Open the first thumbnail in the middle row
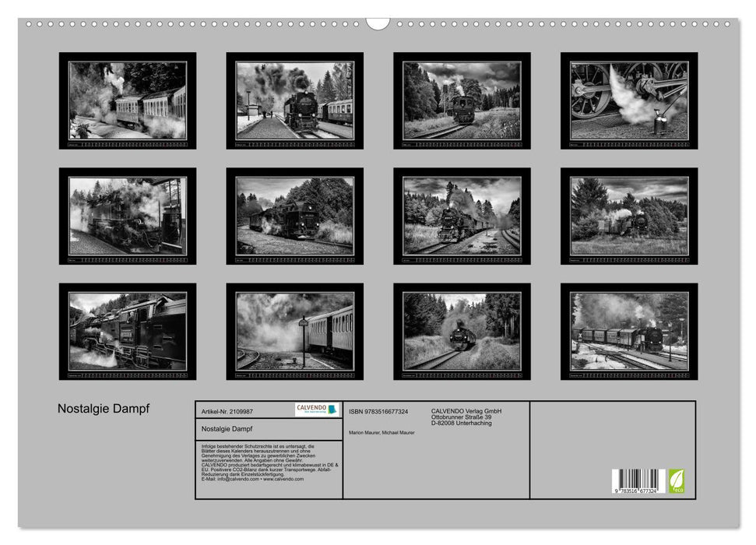This screenshot has height=545, width=756. point(128,216)
